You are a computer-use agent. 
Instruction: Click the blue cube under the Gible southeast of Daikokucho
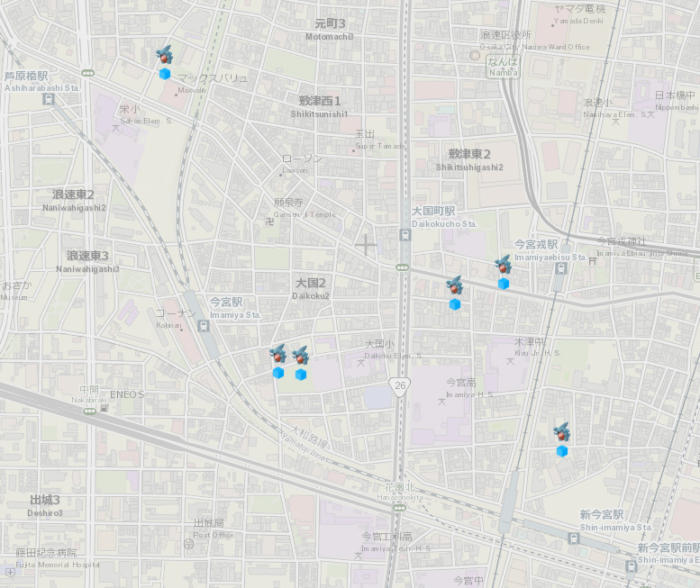(455, 304)
